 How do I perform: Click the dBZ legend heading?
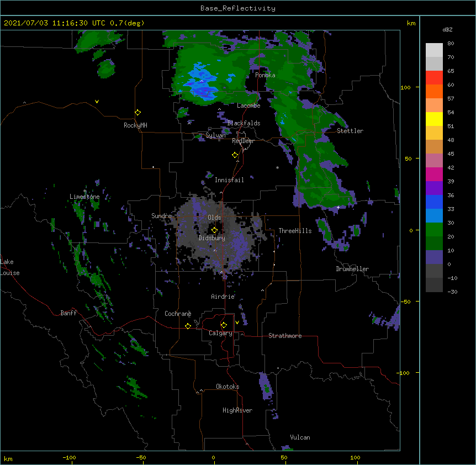[x=447, y=29]
